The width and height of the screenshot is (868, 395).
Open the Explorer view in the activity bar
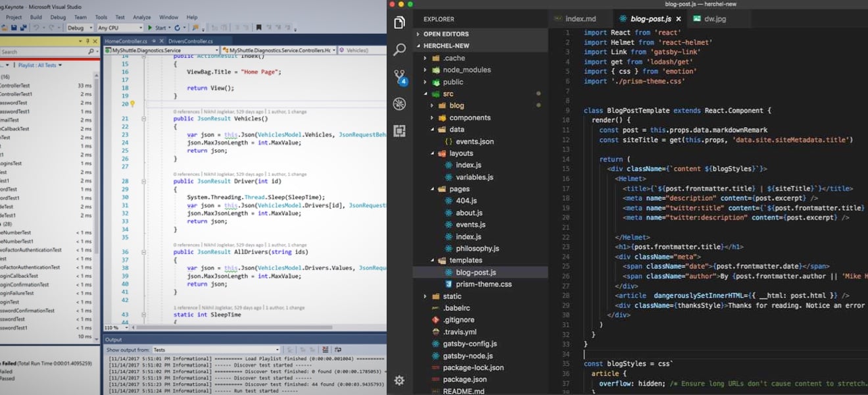(399, 23)
